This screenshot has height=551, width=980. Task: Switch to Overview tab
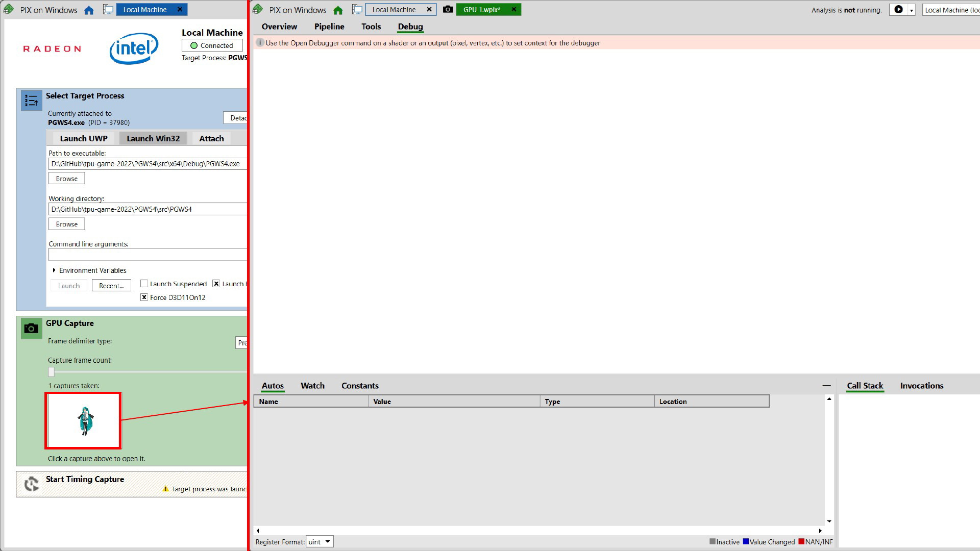point(279,27)
